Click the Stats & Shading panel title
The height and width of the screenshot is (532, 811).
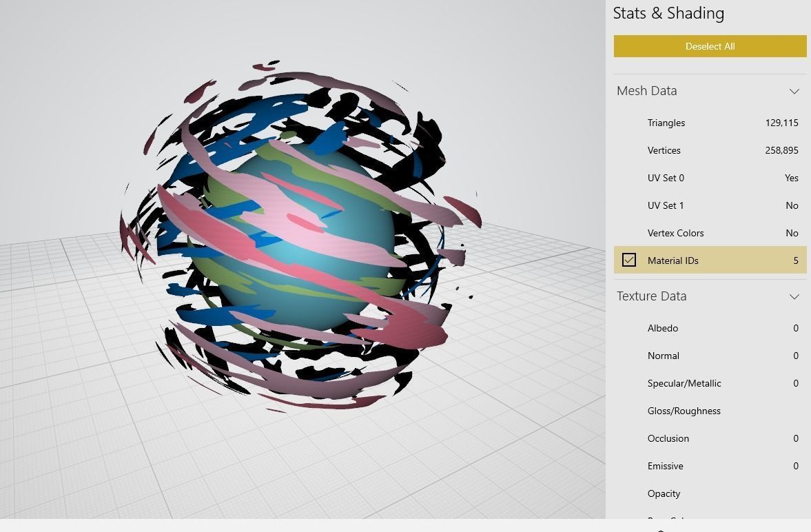(x=668, y=13)
